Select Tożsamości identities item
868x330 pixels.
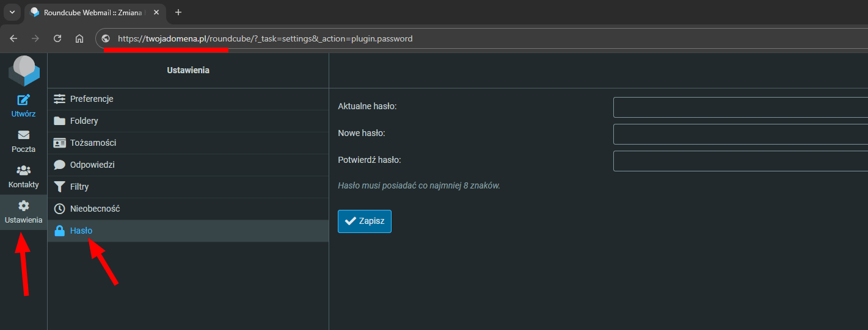[93, 143]
